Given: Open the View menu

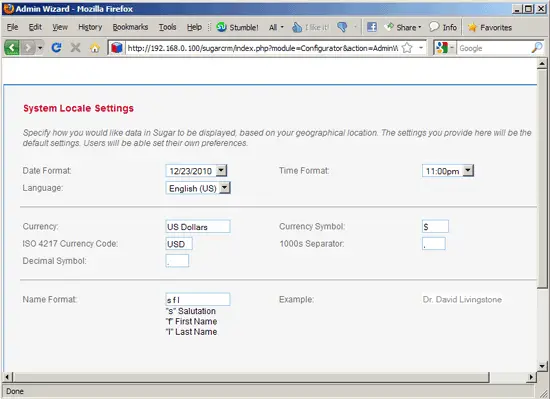Looking at the screenshot, I should pos(60,27).
